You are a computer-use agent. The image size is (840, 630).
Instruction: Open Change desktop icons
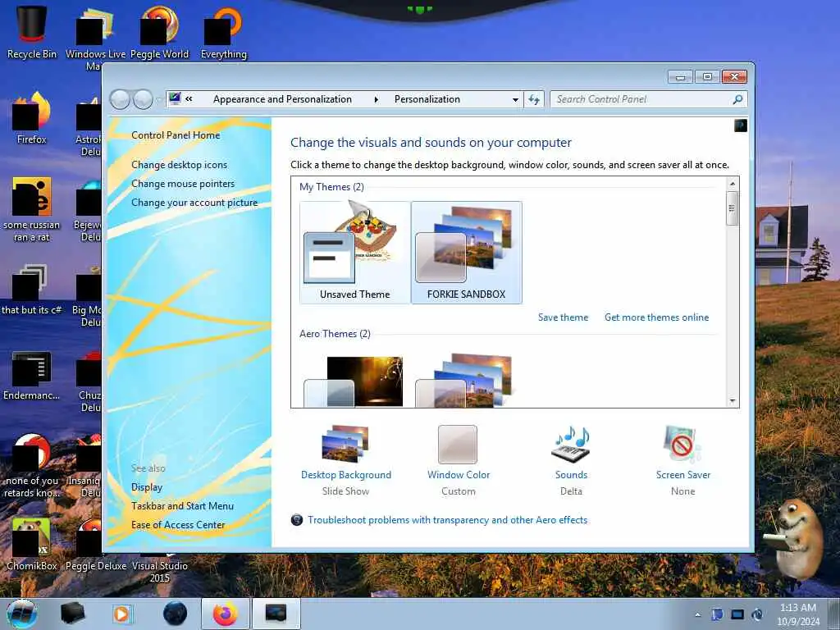179,164
